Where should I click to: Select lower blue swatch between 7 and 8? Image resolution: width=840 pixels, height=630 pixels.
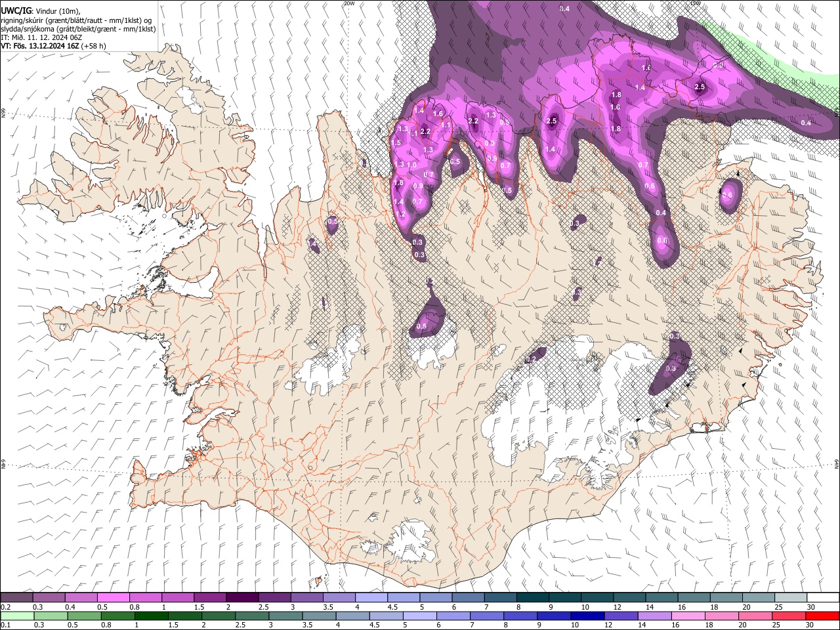487,616
